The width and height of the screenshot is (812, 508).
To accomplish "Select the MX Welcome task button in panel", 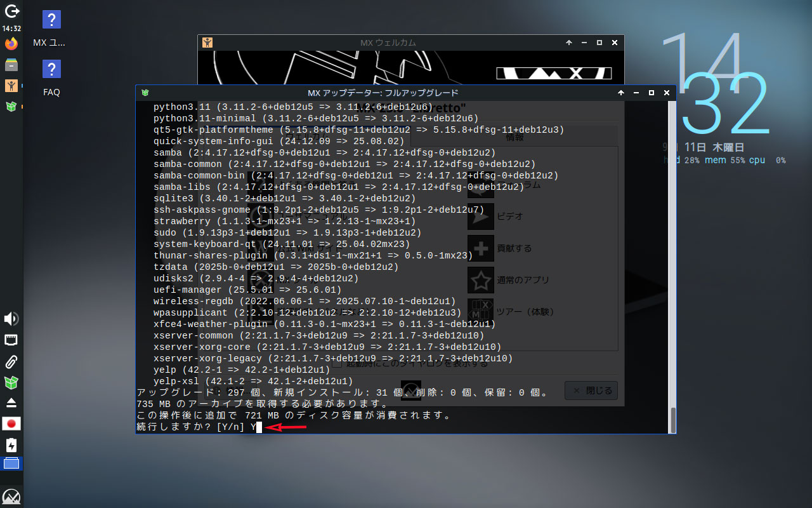I will click(x=11, y=85).
